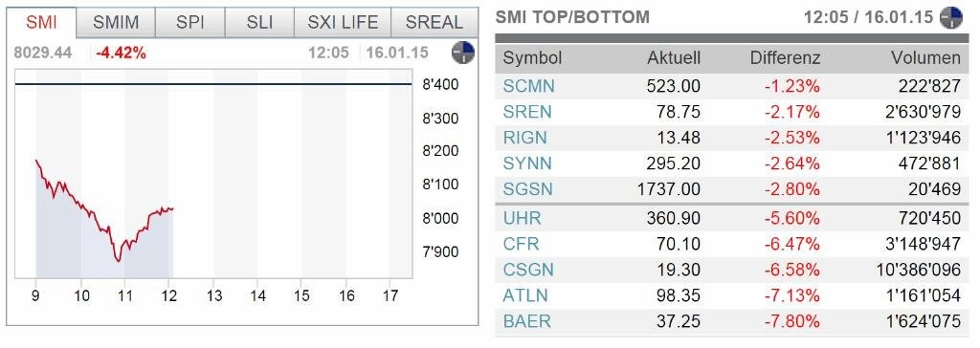Open the SYNN symbol details
Viewport: 980px width, 348px height.
click(527, 163)
